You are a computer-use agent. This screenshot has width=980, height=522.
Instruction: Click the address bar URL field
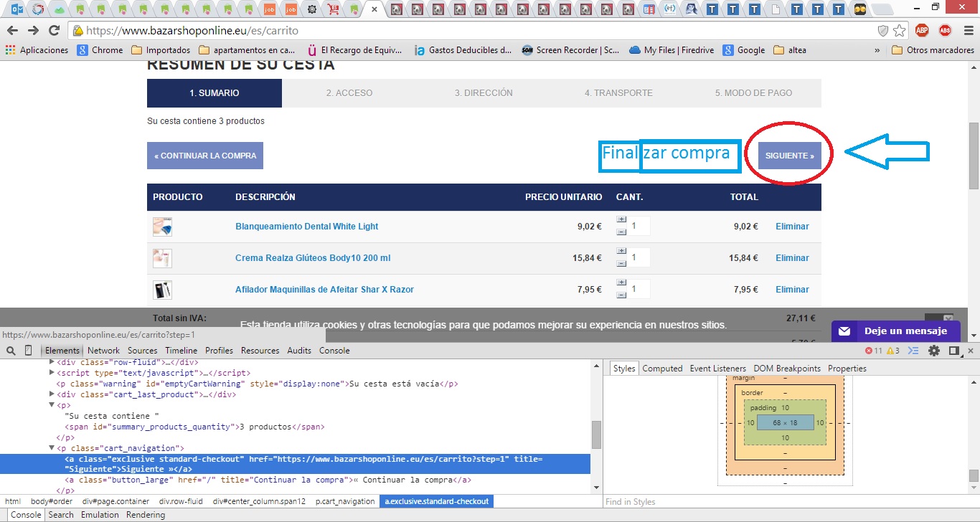click(x=473, y=31)
